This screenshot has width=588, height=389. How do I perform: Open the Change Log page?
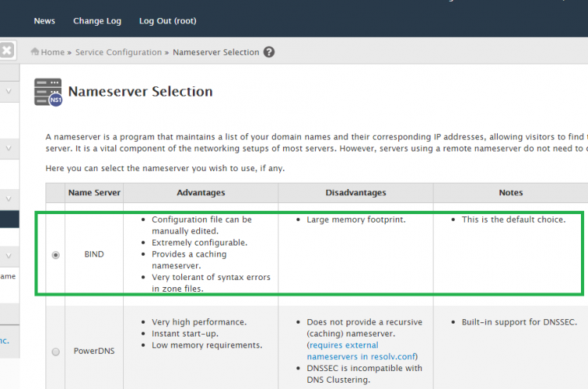(x=97, y=21)
